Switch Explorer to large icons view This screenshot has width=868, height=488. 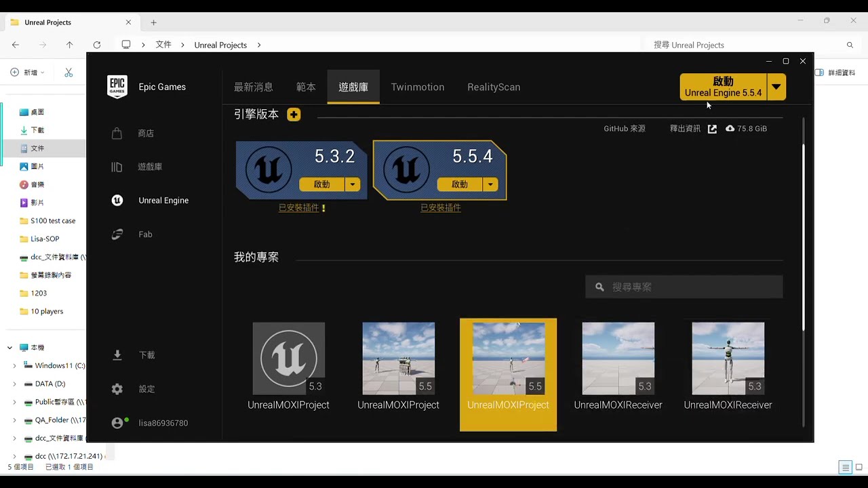tap(859, 467)
